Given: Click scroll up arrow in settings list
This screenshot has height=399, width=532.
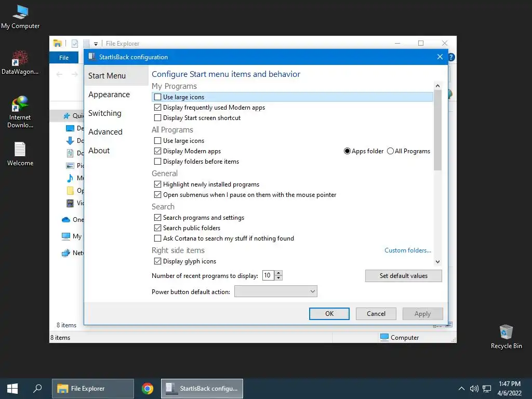Looking at the screenshot, I should coord(437,86).
